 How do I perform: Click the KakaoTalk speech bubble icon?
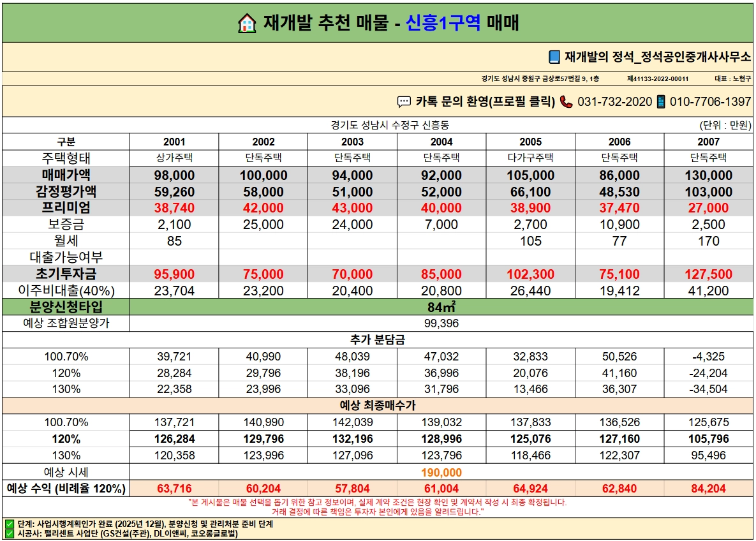(404, 101)
